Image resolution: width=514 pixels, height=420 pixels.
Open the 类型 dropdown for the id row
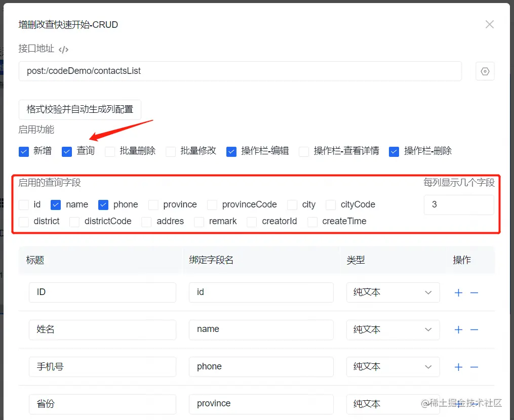tap(393, 292)
